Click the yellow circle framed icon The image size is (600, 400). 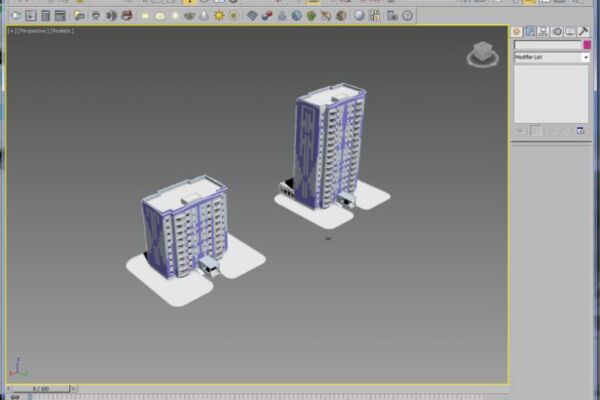coord(233,16)
